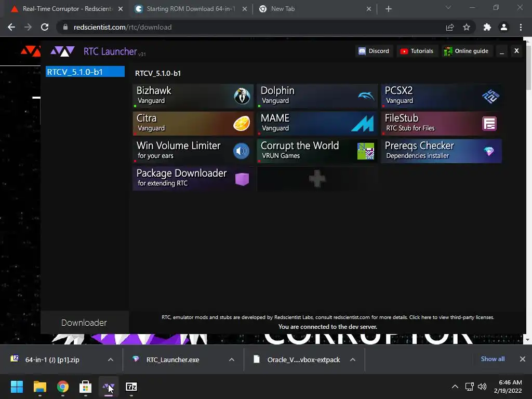The width and height of the screenshot is (532, 399).
Task: Close the New Tab browser tab
Action: pyautogui.click(x=369, y=9)
